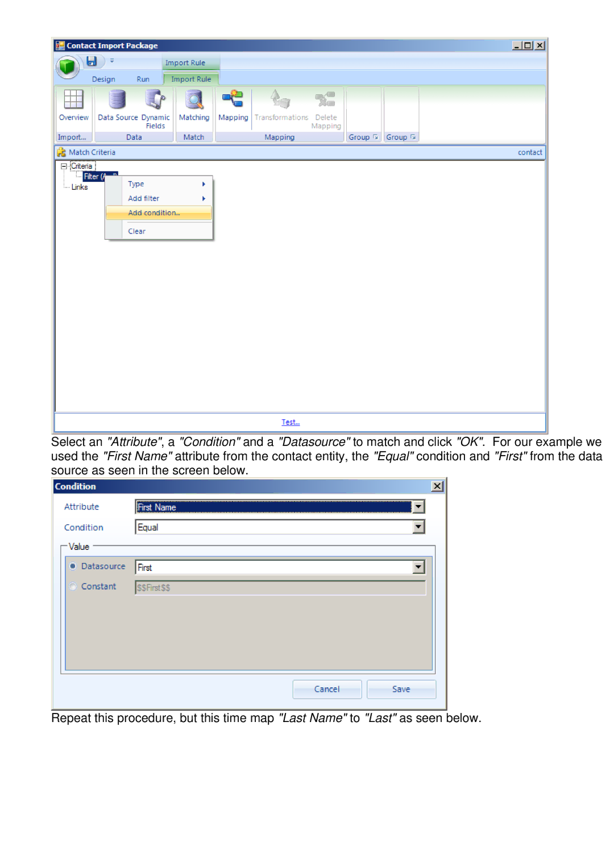
Task: Select the Criteria tree item
Action: pos(82,166)
